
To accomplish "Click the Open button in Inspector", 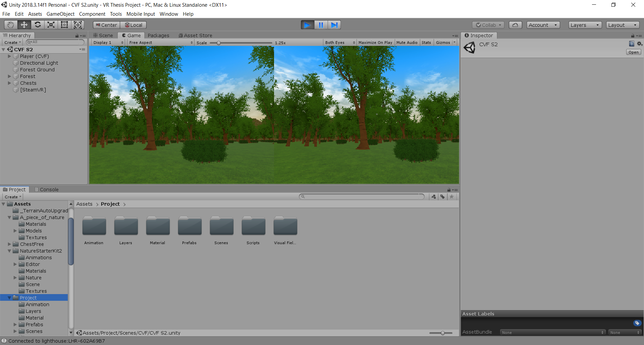I will tap(633, 52).
